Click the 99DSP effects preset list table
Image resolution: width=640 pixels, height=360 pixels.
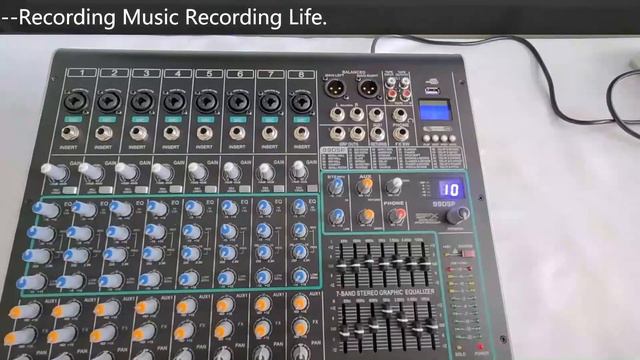392,158
